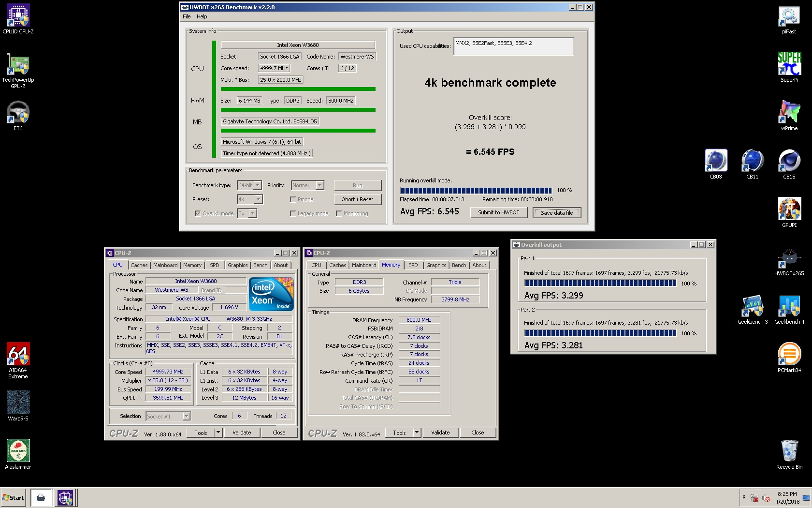Launch AIDA64 Extreme shortcut
Image resolution: width=812 pixels, height=508 pixels.
coord(18,361)
